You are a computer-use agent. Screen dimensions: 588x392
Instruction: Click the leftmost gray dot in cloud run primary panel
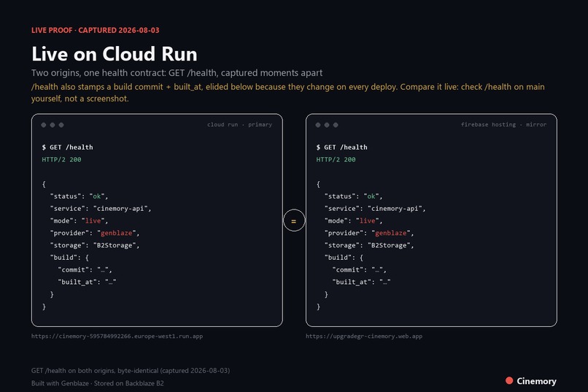44,125
